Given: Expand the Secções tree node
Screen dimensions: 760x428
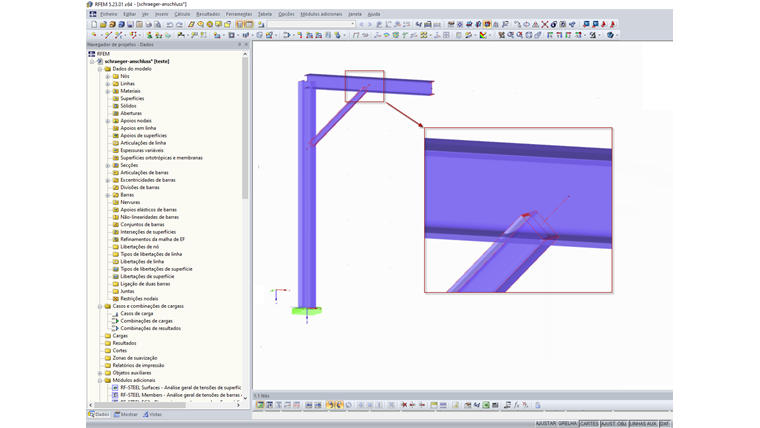Looking at the screenshot, I should [x=108, y=165].
